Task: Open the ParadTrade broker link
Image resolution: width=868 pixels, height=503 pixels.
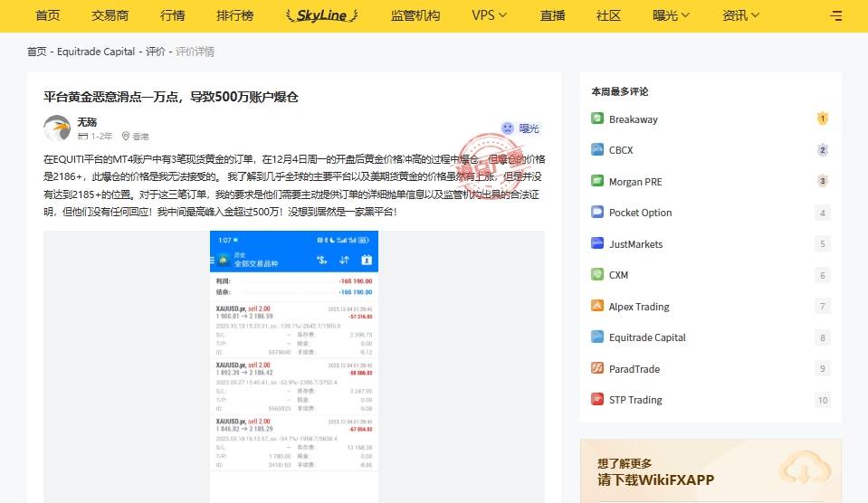Action: pyautogui.click(x=634, y=369)
